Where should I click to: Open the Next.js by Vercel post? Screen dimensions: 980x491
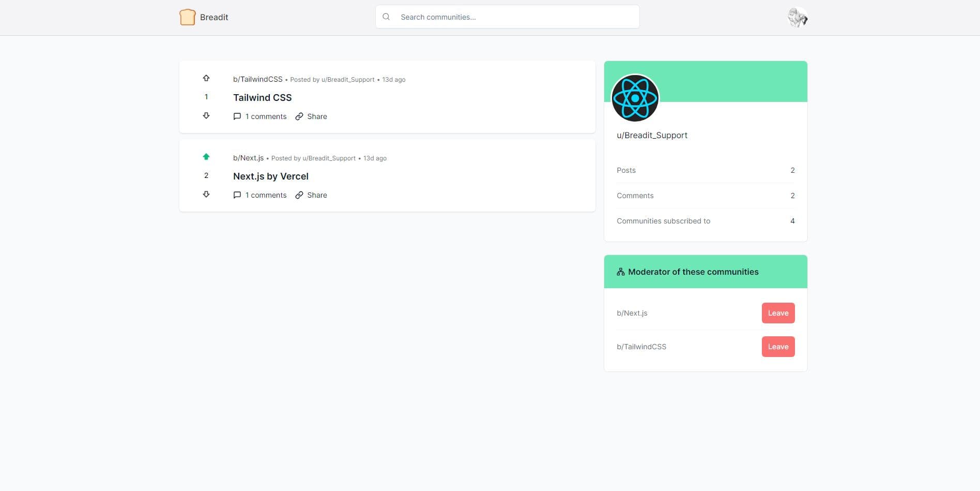[x=270, y=176]
